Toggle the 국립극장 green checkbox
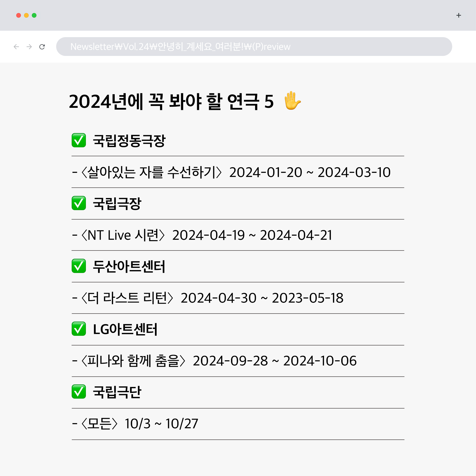Screen dimensions: 476x476 [x=79, y=203]
